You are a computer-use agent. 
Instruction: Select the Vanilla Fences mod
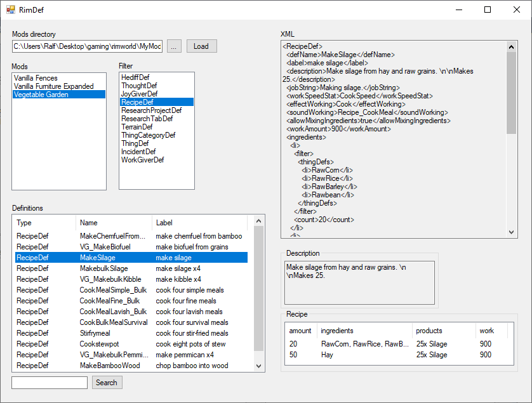(x=59, y=78)
